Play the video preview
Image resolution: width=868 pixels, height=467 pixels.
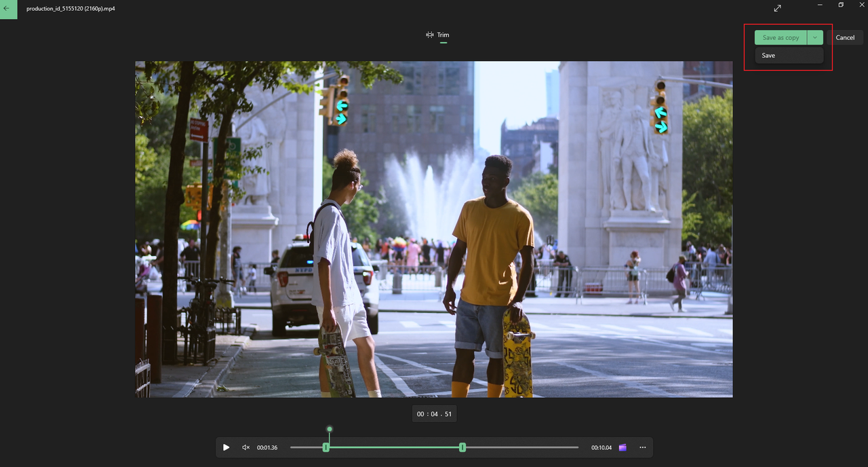pos(226,447)
